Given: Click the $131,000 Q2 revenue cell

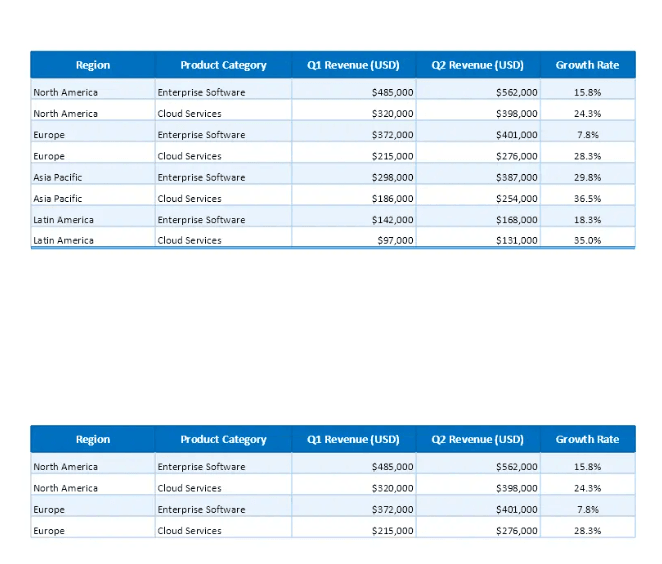Looking at the screenshot, I should (478, 237).
